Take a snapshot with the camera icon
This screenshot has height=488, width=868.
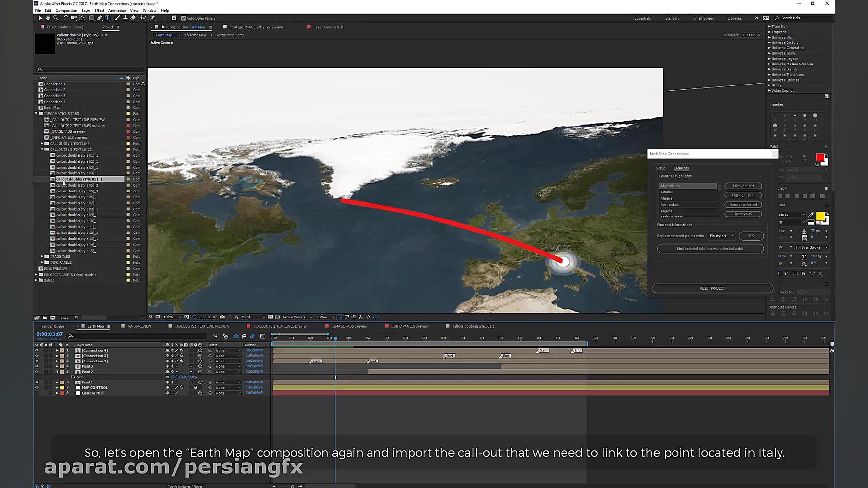coord(222,317)
